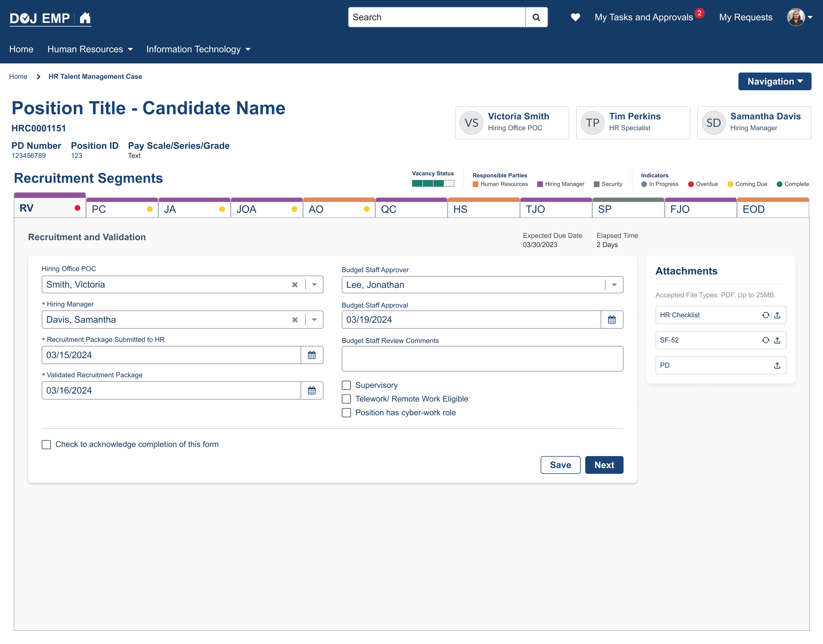Expand the profile caret next to avatar
This screenshot has width=823, height=644.
pyautogui.click(x=810, y=17)
